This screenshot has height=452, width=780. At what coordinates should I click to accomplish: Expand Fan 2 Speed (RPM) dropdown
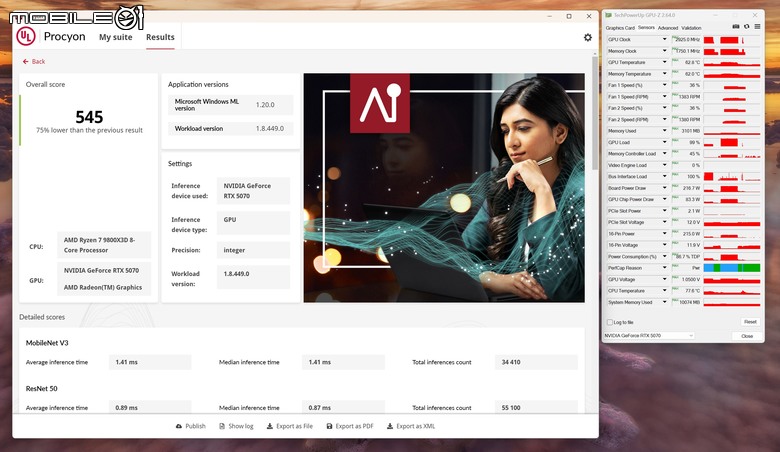click(x=664, y=119)
